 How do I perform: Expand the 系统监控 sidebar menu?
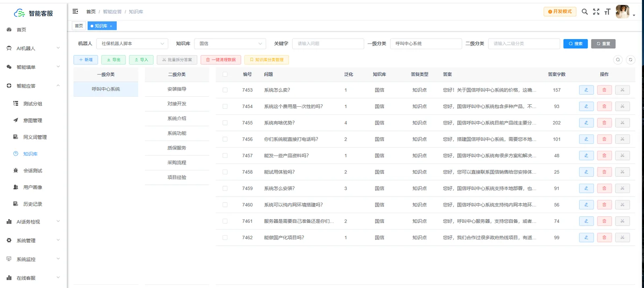pos(33,259)
